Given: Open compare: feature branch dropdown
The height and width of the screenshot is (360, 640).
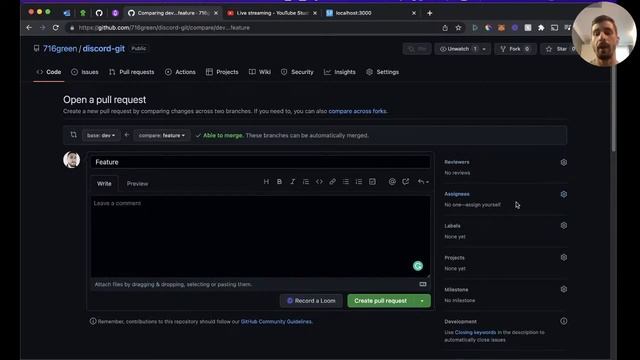Looking at the screenshot, I should pos(162,136).
